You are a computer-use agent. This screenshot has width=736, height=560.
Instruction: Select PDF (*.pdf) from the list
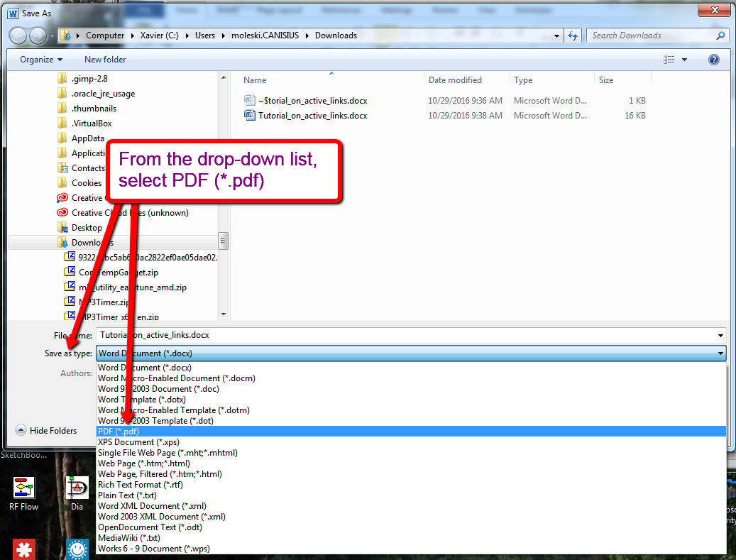coord(119,432)
